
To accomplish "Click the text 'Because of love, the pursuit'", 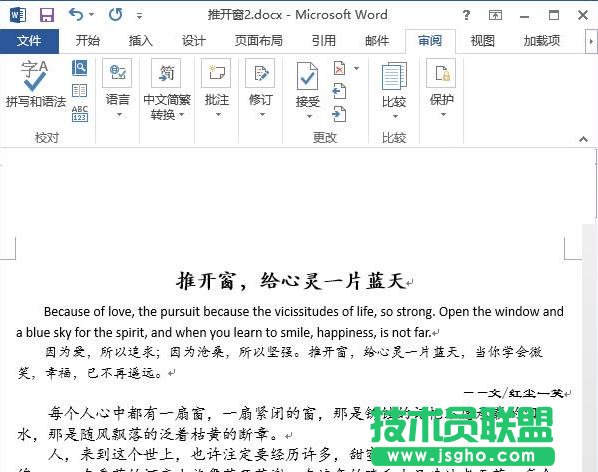I will [122, 311].
